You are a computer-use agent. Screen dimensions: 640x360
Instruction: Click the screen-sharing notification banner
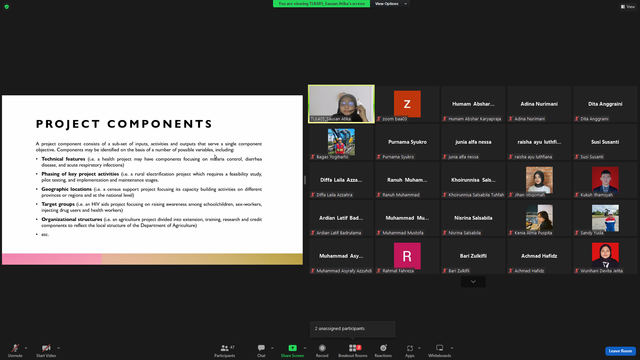coord(322,4)
